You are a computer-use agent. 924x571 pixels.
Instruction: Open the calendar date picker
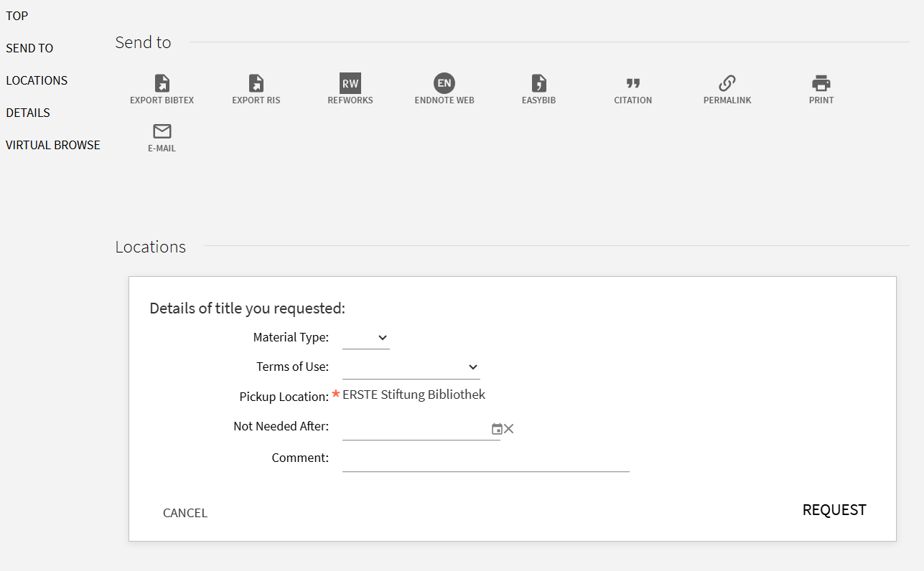(497, 429)
